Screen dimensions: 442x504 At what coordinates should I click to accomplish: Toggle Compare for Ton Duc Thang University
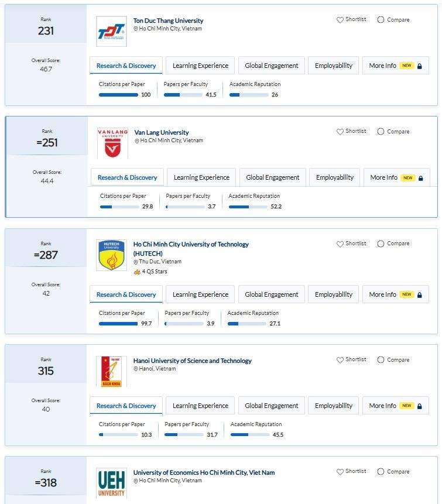[381, 20]
